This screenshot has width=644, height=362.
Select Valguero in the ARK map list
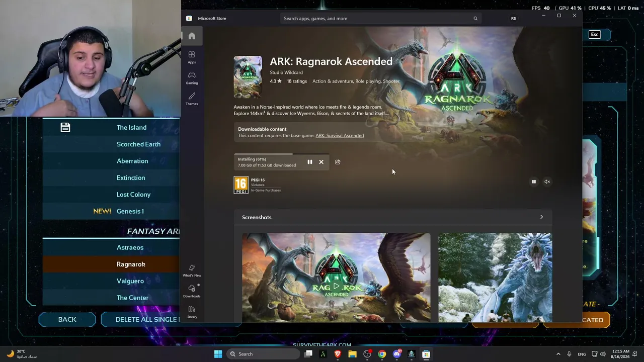click(x=130, y=281)
